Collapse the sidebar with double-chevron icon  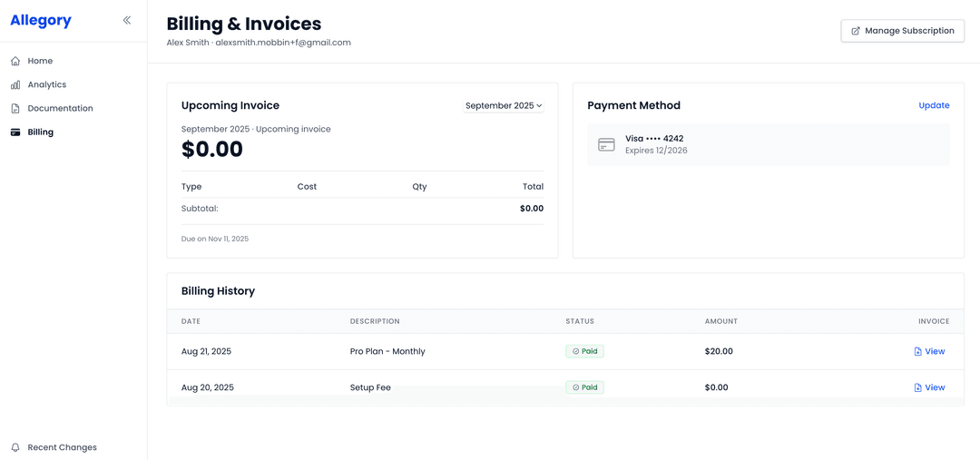pos(127,20)
